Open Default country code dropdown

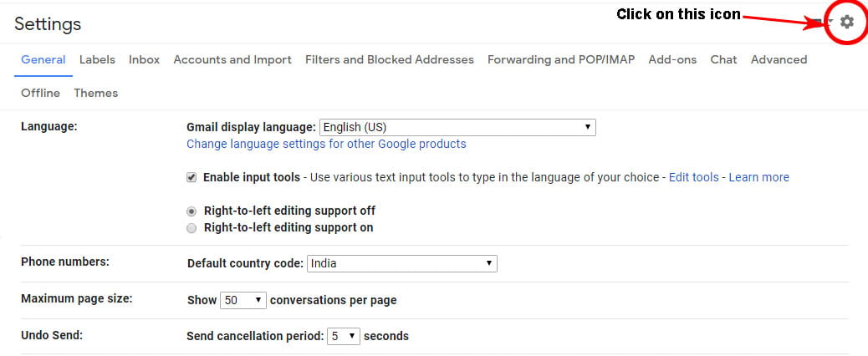(x=402, y=264)
